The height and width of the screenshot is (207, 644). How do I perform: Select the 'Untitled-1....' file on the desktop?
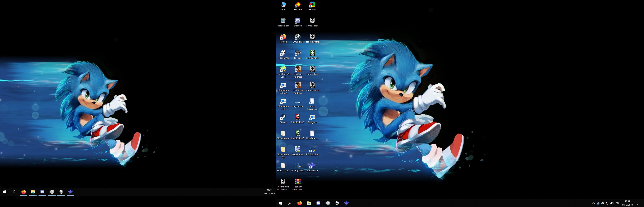pyautogui.click(x=312, y=135)
